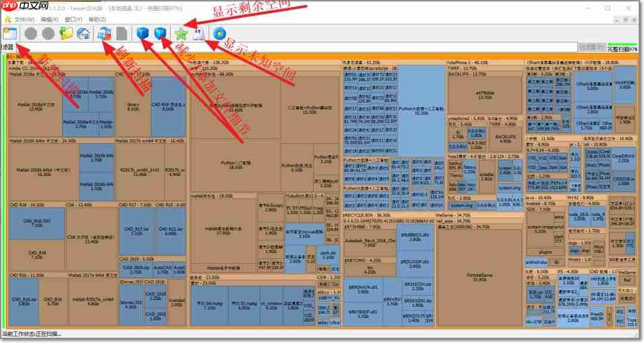Image resolution: width=644 pixels, height=343 pixels.
Task: Click inside the filter text field
Action: coord(296,47)
